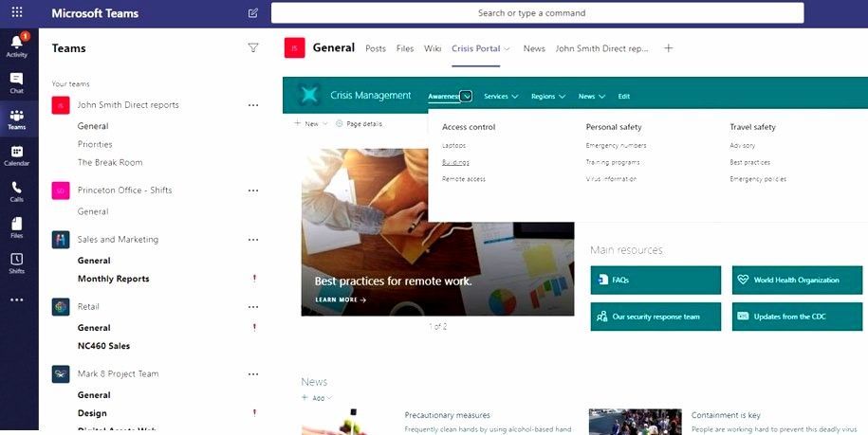Screen dimensions: 868x435
Task: Open Best practices under Travel safety
Action: tap(750, 162)
